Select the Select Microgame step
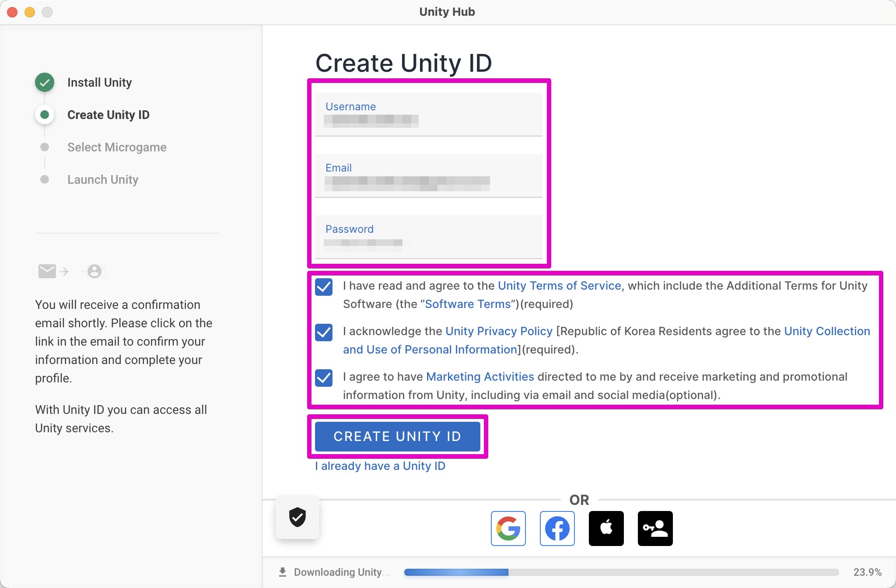The image size is (896, 588). (117, 147)
